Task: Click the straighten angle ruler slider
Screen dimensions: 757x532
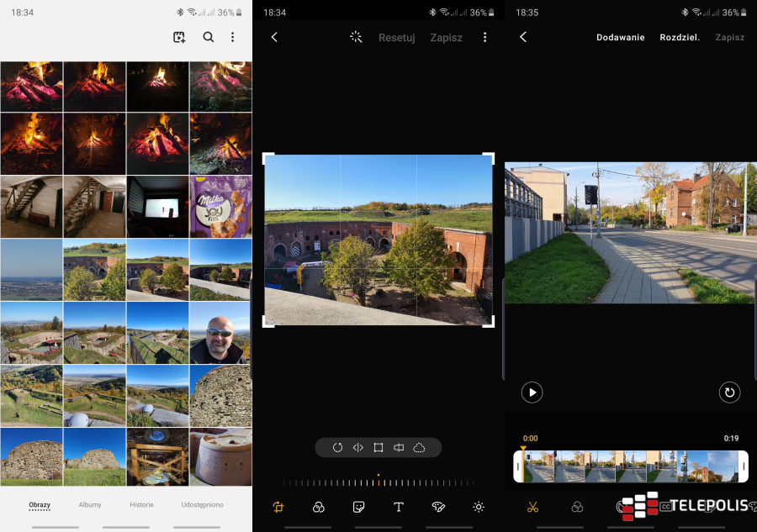Action: coord(378,482)
